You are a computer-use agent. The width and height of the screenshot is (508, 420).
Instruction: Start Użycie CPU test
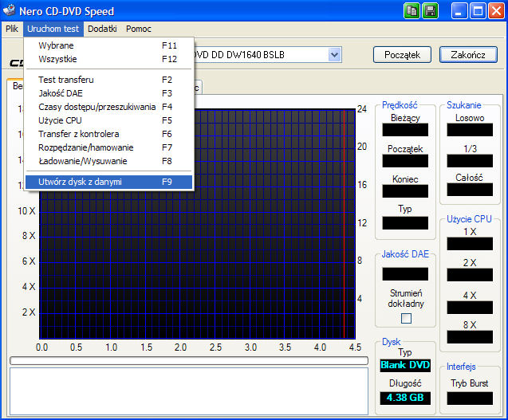click(x=108, y=120)
